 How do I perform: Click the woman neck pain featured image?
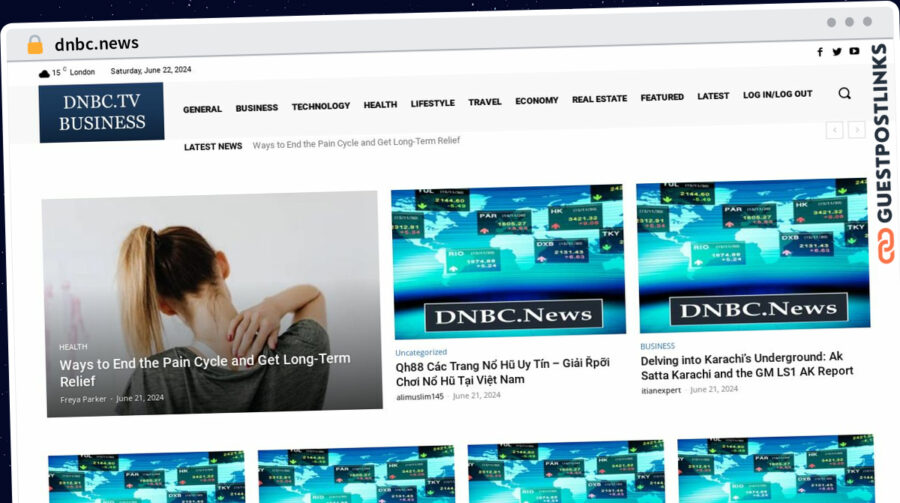point(212,304)
